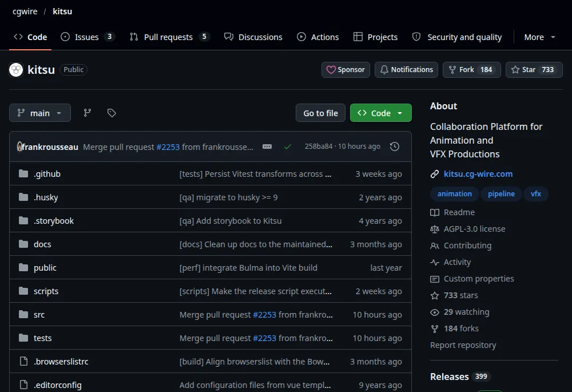Open '[tests] Persist Vitest transforms' commit
Screen dimensions: 572x392
(255, 174)
